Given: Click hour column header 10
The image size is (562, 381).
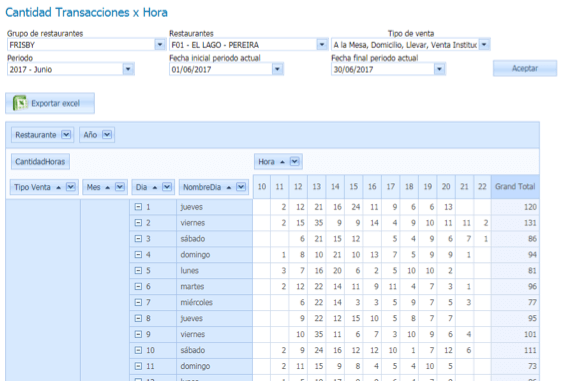Looking at the screenshot, I should point(262,186).
